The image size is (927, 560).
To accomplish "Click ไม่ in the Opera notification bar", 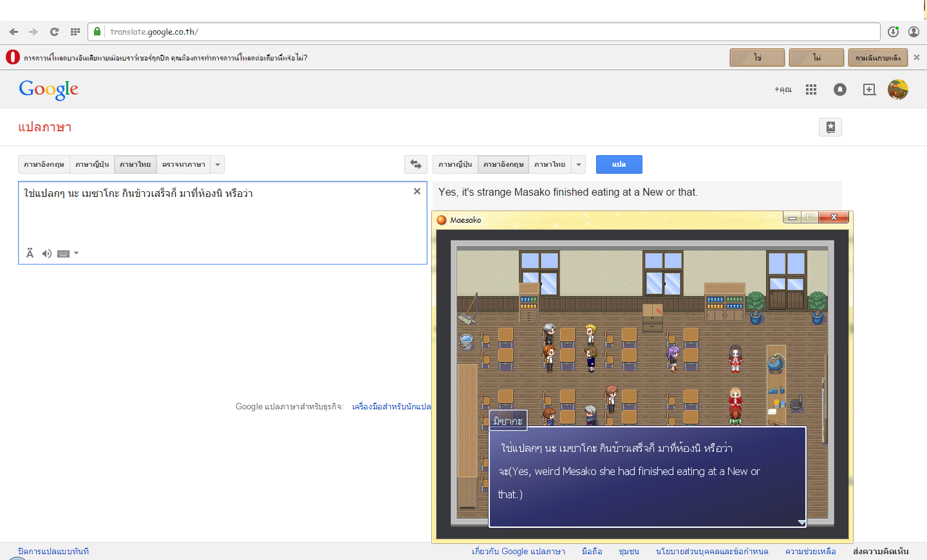I will click(816, 57).
